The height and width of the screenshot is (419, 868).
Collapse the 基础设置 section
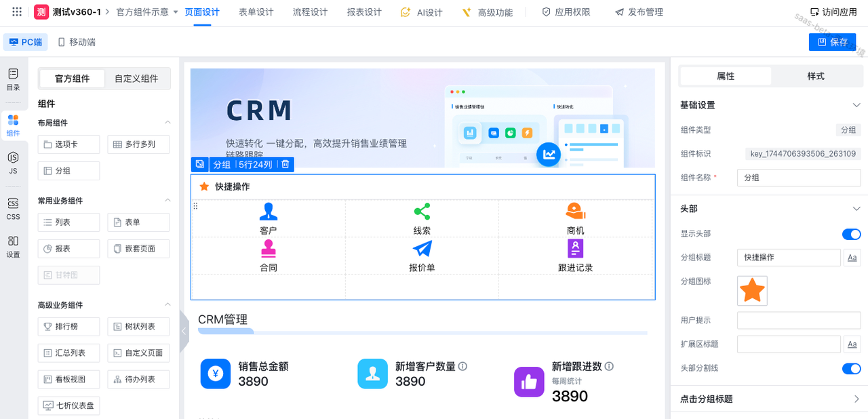pos(856,105)
